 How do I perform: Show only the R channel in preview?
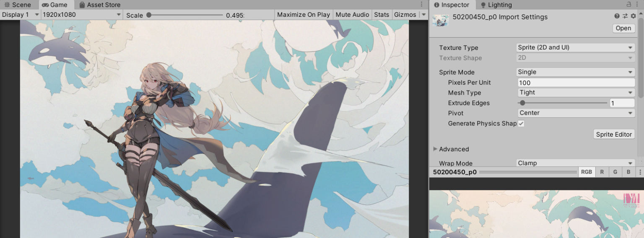coord(602,172)
